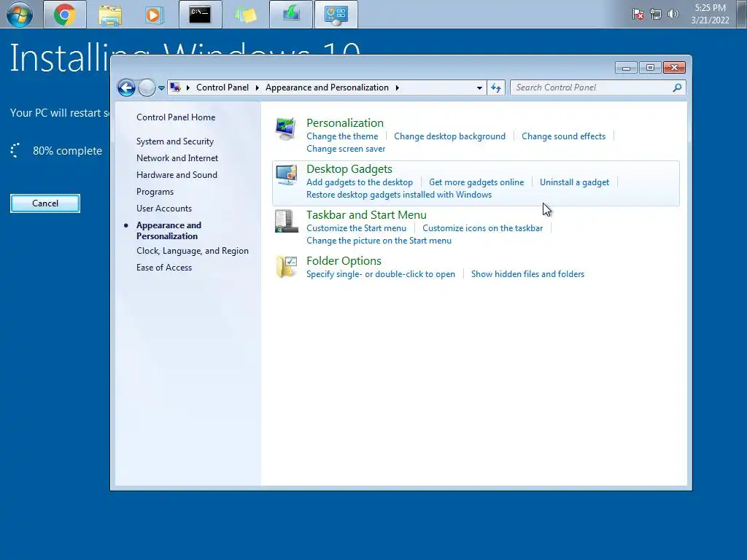Click Uninstall a gadget

coord(575,182)
